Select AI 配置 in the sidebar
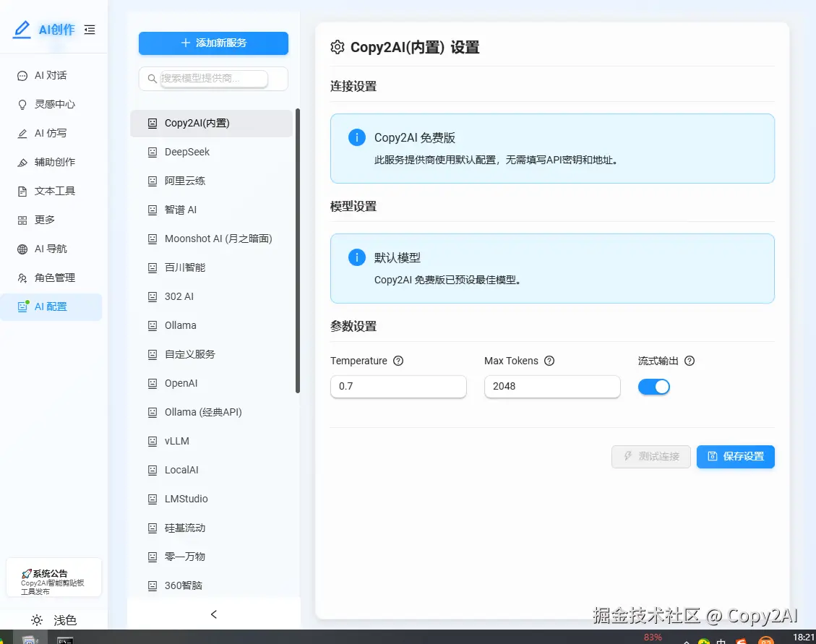Screen dimensions: 816x644 (51, 306)
